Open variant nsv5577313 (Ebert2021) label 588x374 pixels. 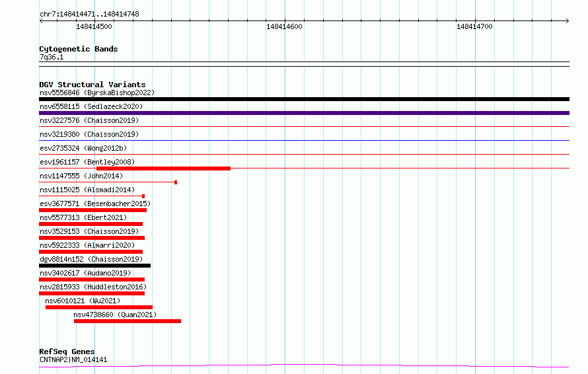point(83,217)
